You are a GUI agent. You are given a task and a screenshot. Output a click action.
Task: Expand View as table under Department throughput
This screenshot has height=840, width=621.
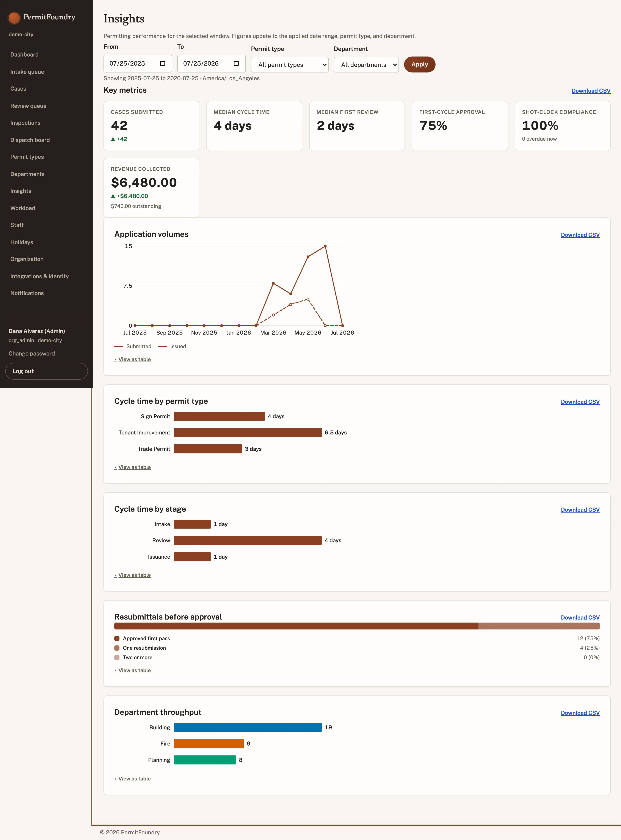(x=133, y=779)
